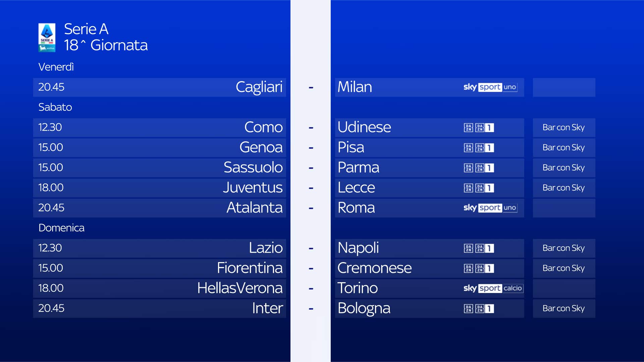Click the DAZN 1 logo beside Bologna
Viewport: 644px width, 362px height.
point(484,309)
